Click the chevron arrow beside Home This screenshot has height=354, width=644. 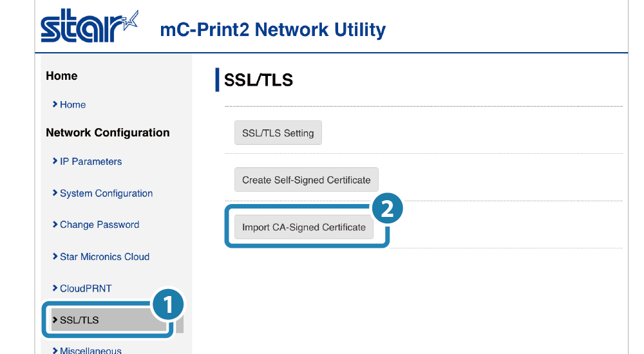click(x=55, y=104)
